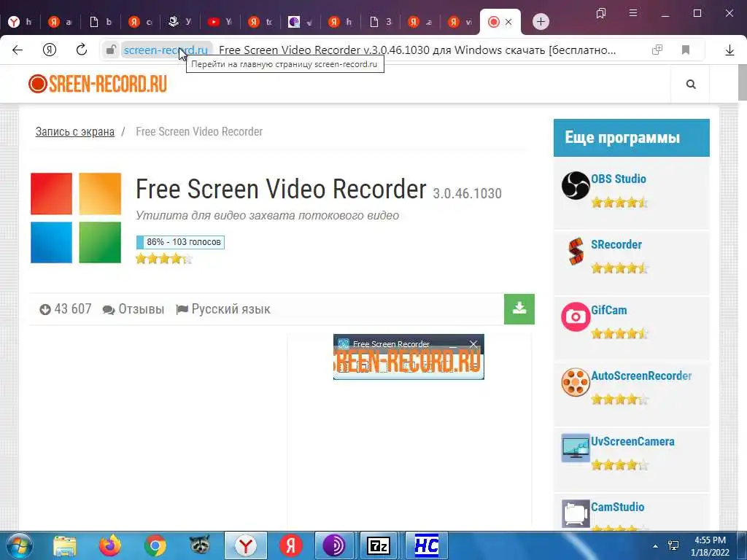Click the CamStudio icon
This screenshot has height=560, width=747.
click(576, 513)
